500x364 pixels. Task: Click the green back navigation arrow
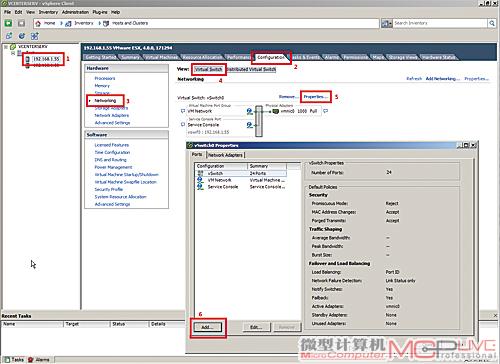pyautogui.click(x=8, y=23)
